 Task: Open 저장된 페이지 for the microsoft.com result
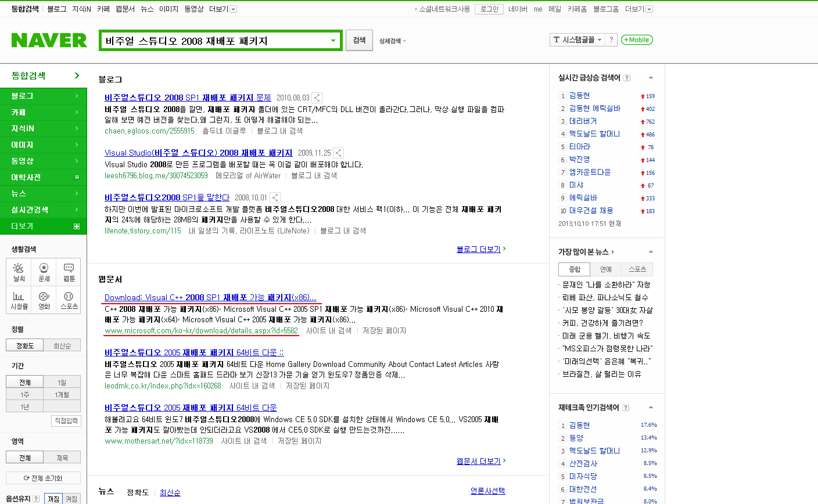click(x=385, y=331)
